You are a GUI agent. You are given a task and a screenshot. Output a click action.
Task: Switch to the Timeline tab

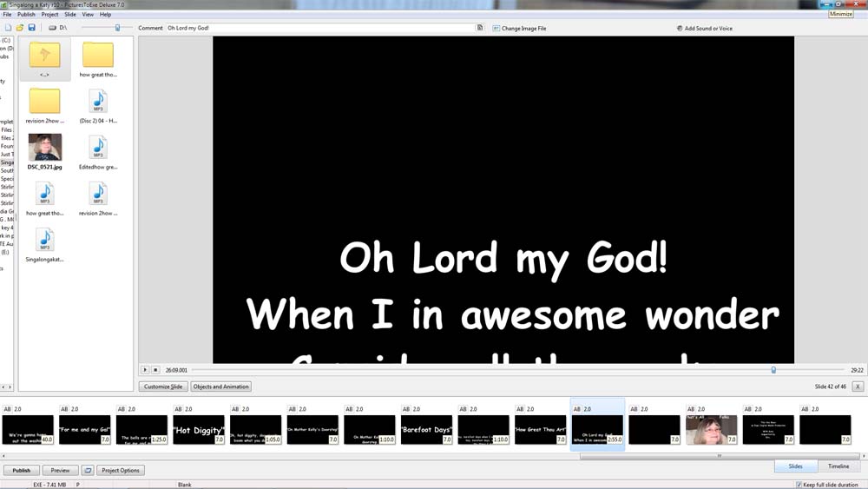pos(838,466)
